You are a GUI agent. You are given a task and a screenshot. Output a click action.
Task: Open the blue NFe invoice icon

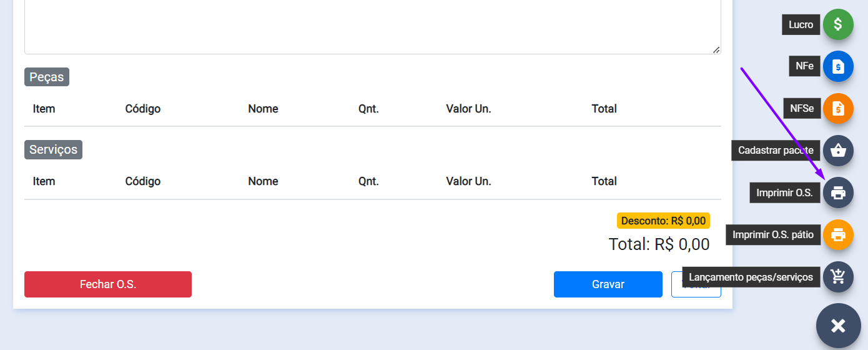tap(838, 66)
